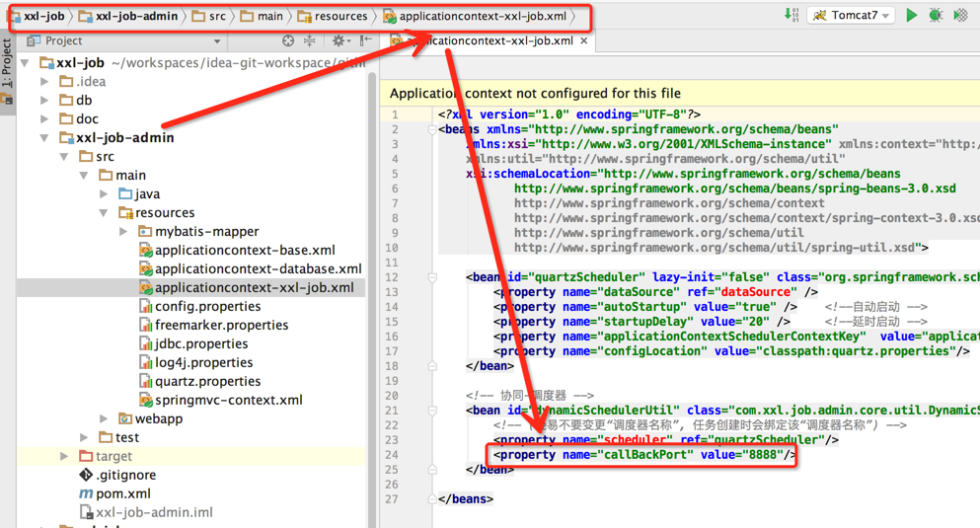Run with coverage icon in toolbar
The width and height of the screenshot is (980, 528).
point(960,15)
